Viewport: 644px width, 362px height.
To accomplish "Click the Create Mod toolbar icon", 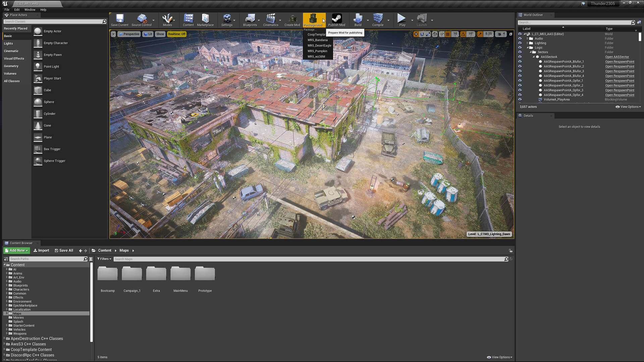I will 292,20.
